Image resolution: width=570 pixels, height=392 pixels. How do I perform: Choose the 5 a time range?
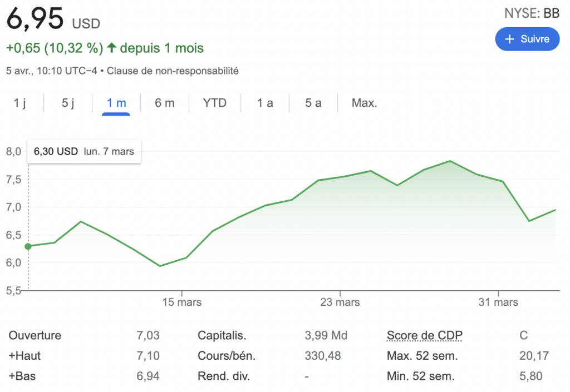[313, 103]
